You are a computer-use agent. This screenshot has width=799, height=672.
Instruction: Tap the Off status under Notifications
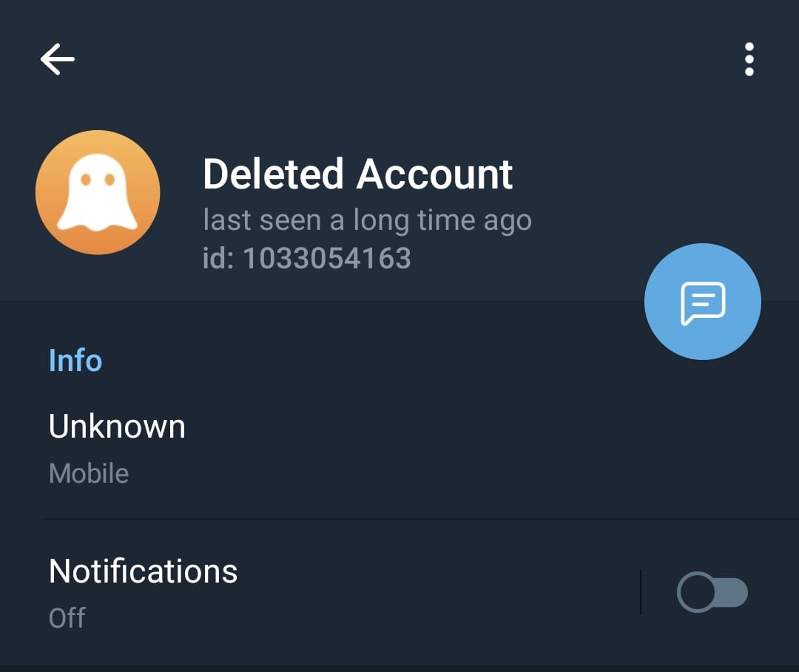tap(67, 617)
